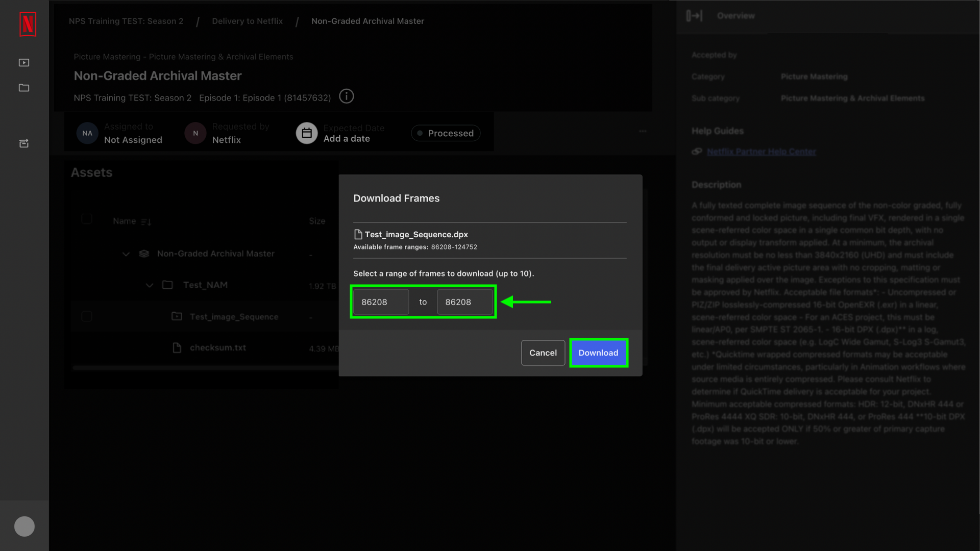Click the Test_NAM folder name
980x551 pixels.
coord(205,285)
